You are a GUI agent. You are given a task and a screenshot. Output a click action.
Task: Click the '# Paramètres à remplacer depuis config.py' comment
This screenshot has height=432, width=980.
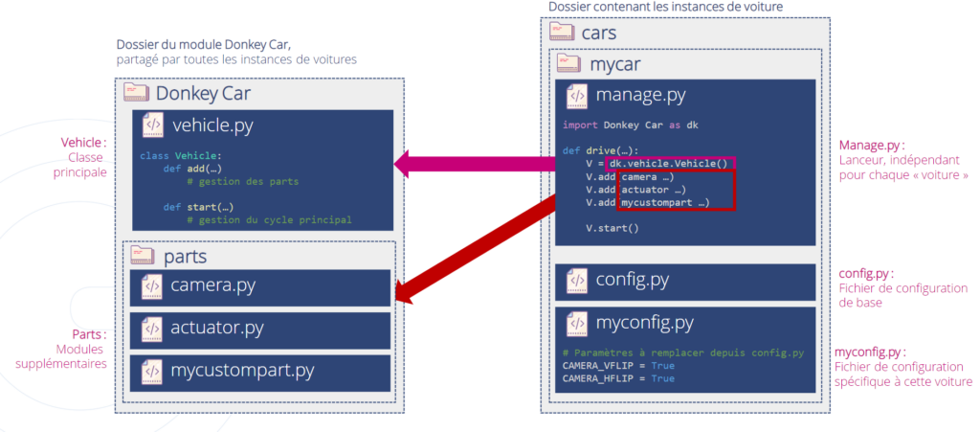(x=682, y=353)
